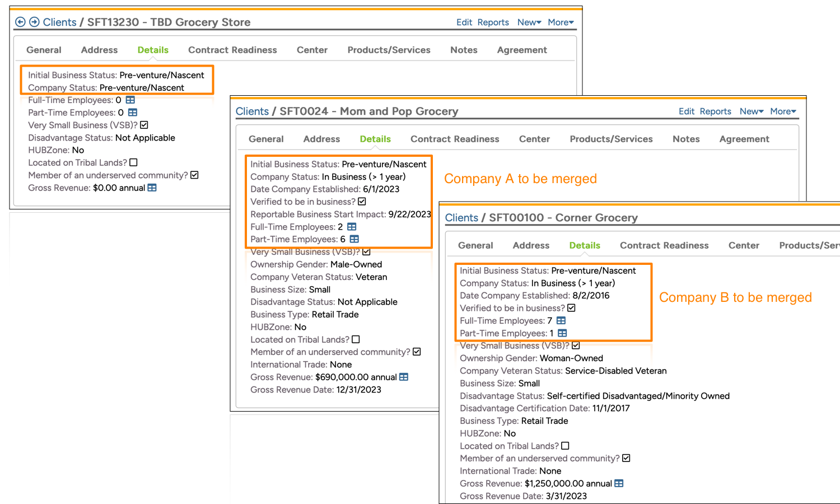Click Clients breadcrumb in Corner Grocery record
840x504 pixels.
pos(461,218)
